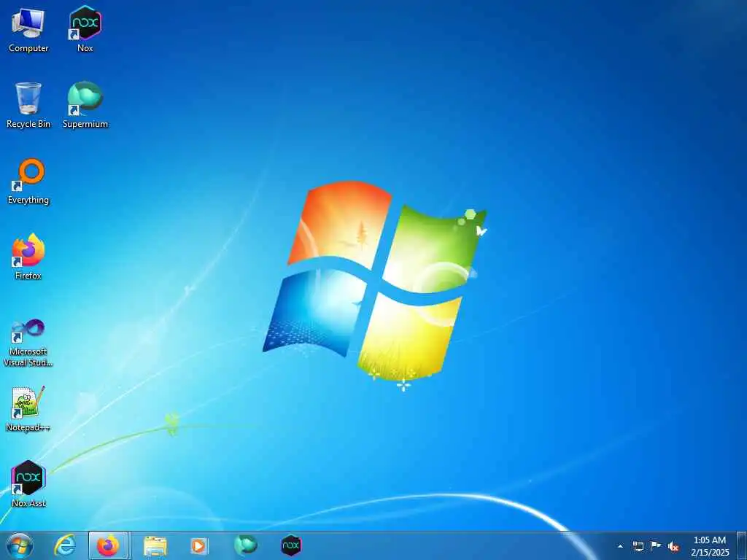747x560 pixels.
Task: Select the Recycle Bin icon
Action: 28,105
